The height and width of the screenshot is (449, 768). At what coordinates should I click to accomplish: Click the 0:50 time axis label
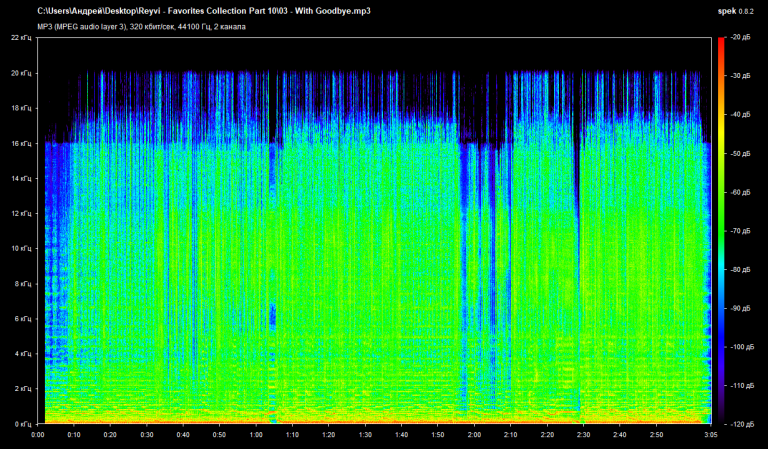(x=219, y=435)
